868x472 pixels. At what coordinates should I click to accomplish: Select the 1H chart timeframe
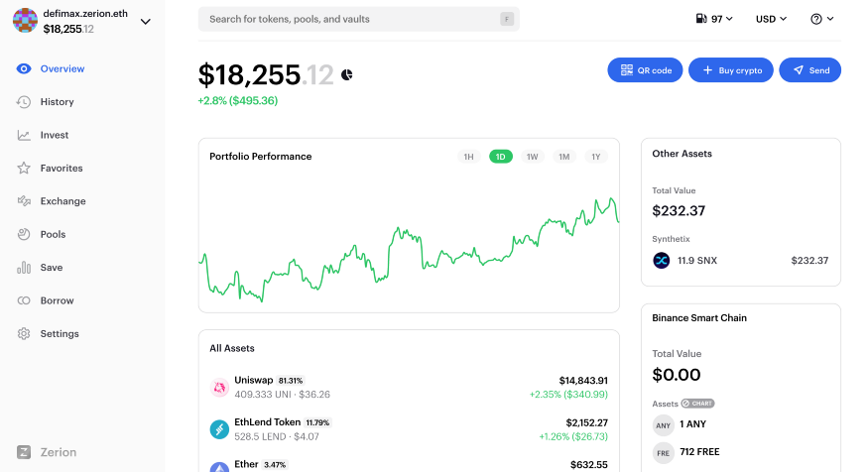click(x=468, y=157)
